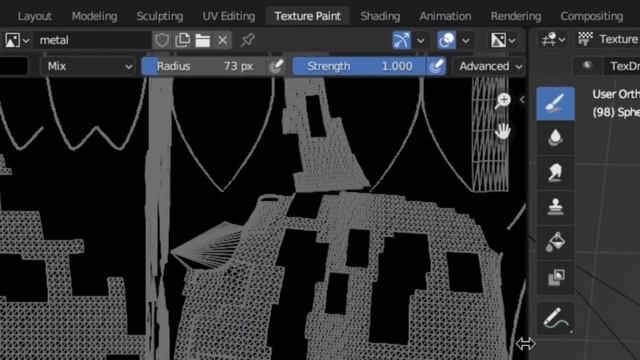Image resolution: width=640 pixels, height=360 pixels.
Task: Toggle the gizmo display button
Action: [401, 40]
